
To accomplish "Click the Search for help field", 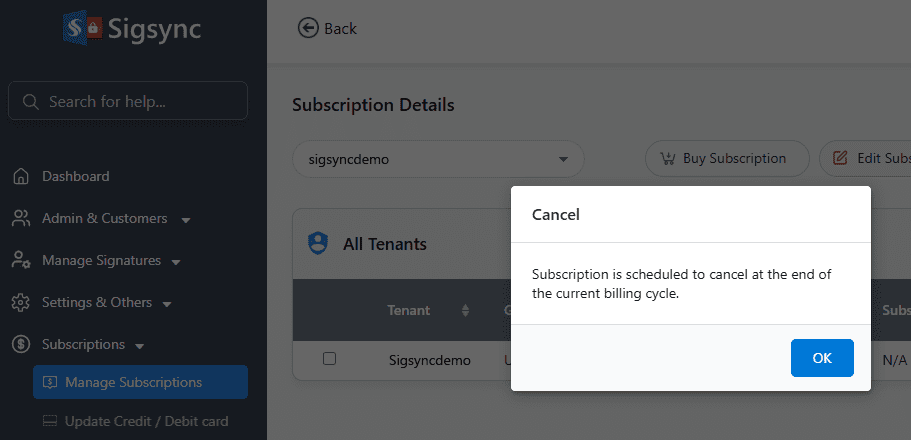I will click(x=128, y=101).
